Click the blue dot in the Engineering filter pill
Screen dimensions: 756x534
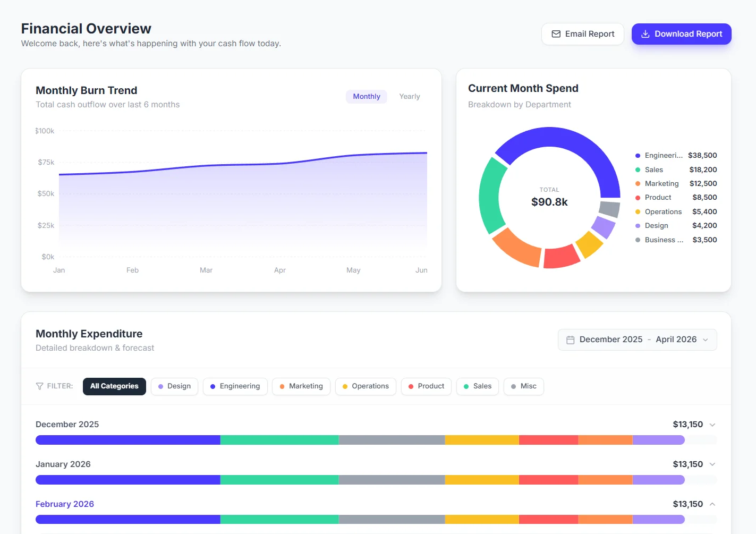[215, 386]
